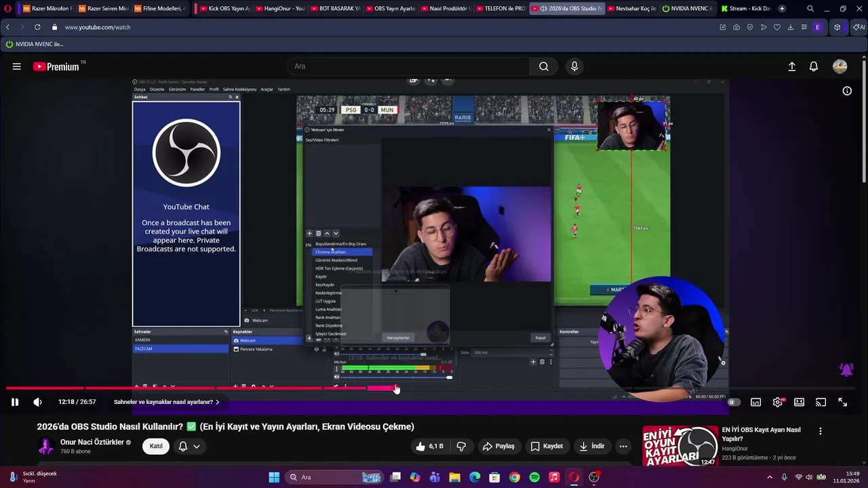The height and width of the screenshot is (488, 868).
Task: Open 'NVIDIA NVENC ile...' bookmark
Action: 35,44
